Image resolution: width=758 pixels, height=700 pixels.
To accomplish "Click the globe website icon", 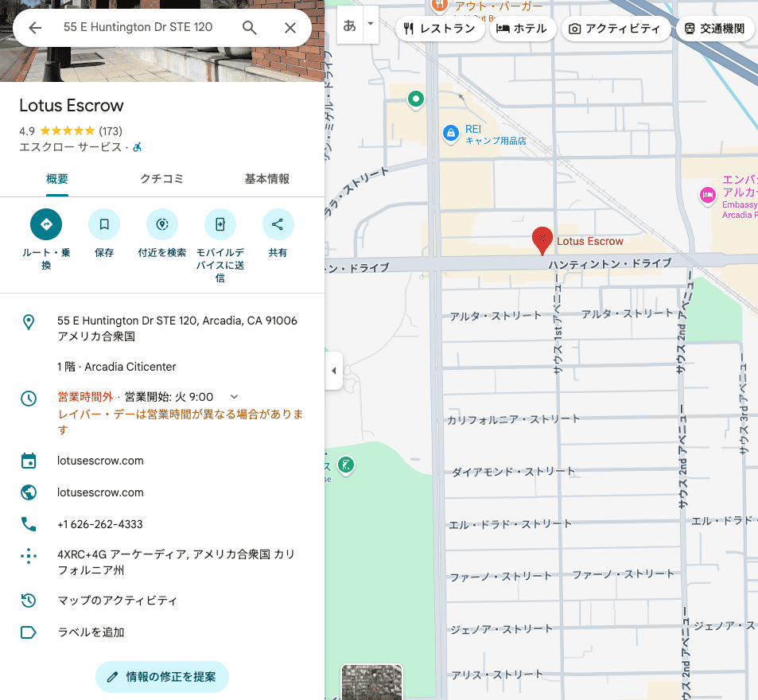I will click(29, 492).
